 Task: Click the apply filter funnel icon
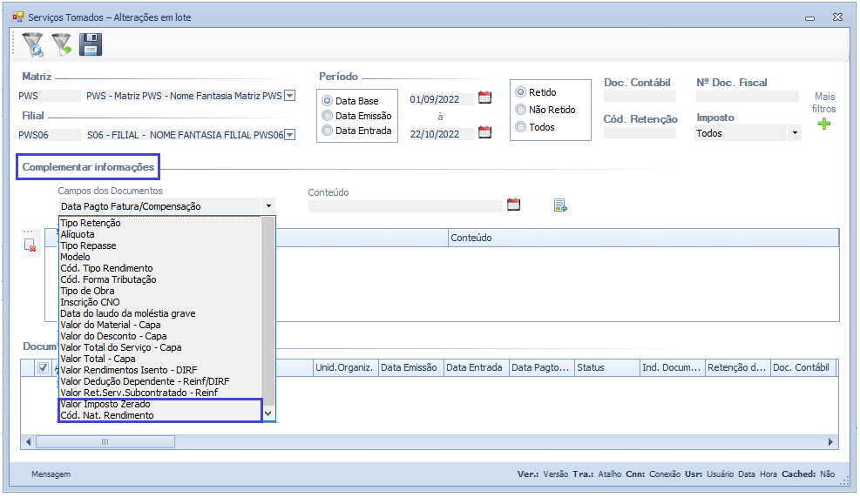61,44
